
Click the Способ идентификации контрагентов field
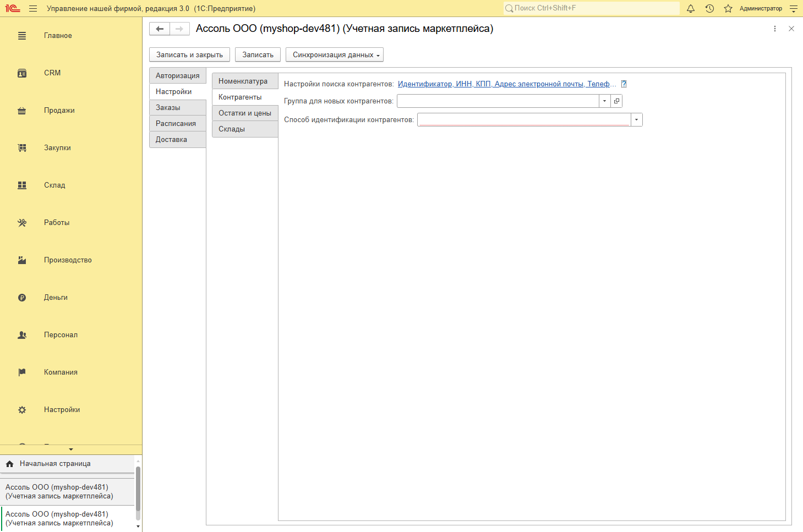pyautogui.click(x=524, y=120)
